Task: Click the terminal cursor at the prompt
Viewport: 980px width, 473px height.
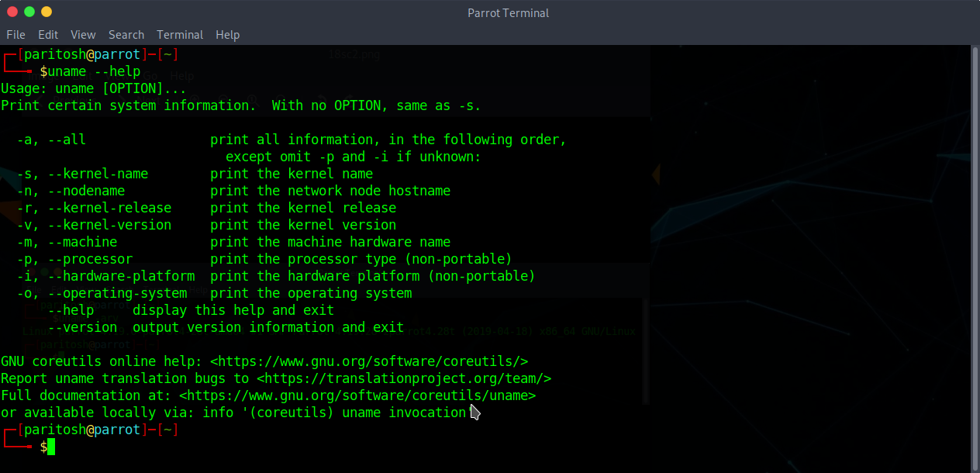Action: pyautogui.click(x=50, y=447)
